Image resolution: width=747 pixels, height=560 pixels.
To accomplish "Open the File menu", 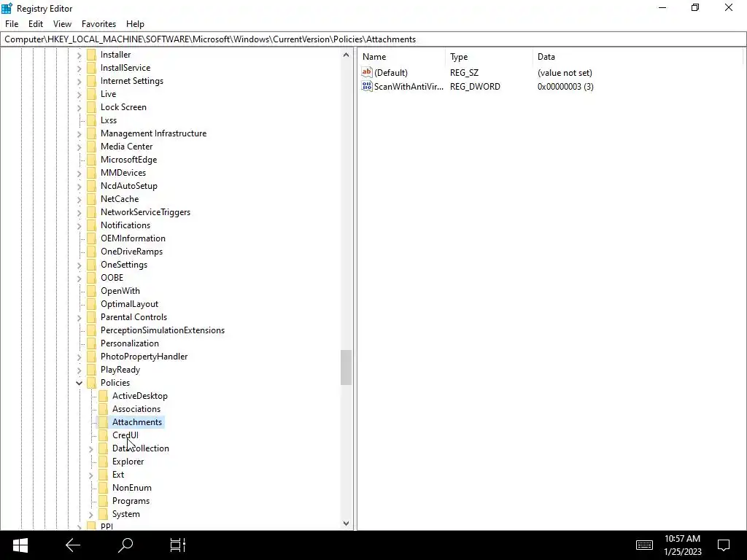I will pyautogui.click(x=12, y=24).
